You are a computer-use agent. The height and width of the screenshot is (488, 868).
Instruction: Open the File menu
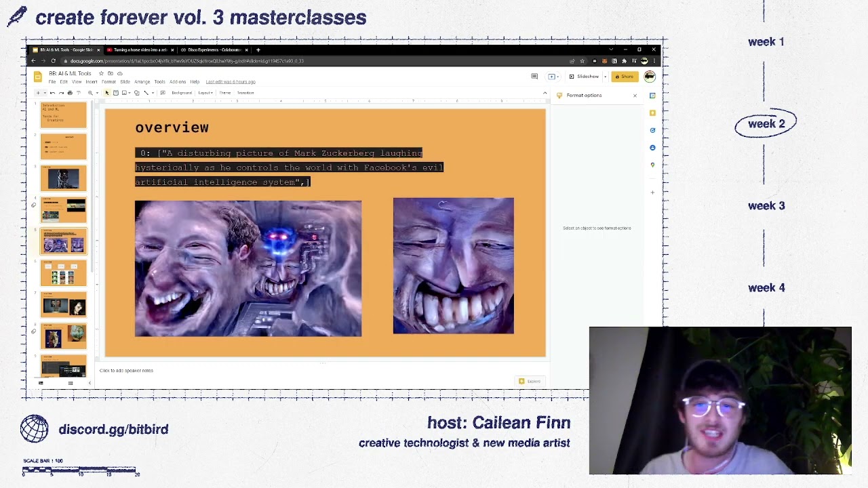pyautogui.click(x=52, y=82)
